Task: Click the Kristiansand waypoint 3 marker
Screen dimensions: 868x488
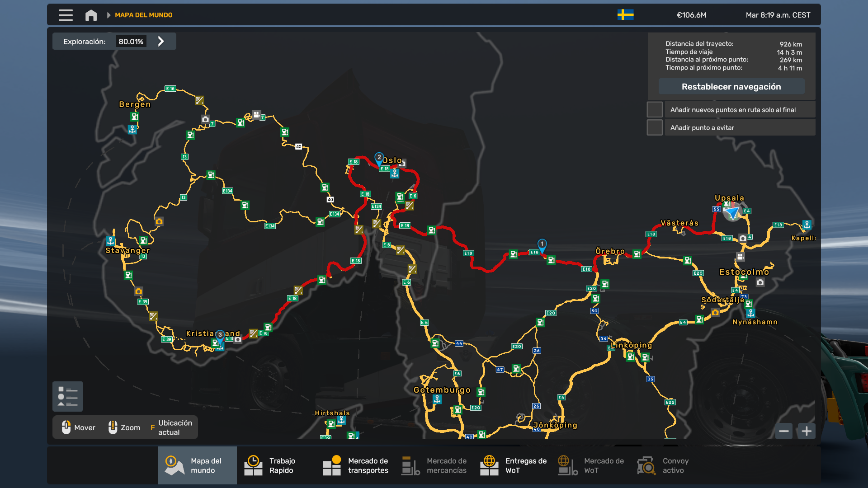Action: tap(220, 335)
